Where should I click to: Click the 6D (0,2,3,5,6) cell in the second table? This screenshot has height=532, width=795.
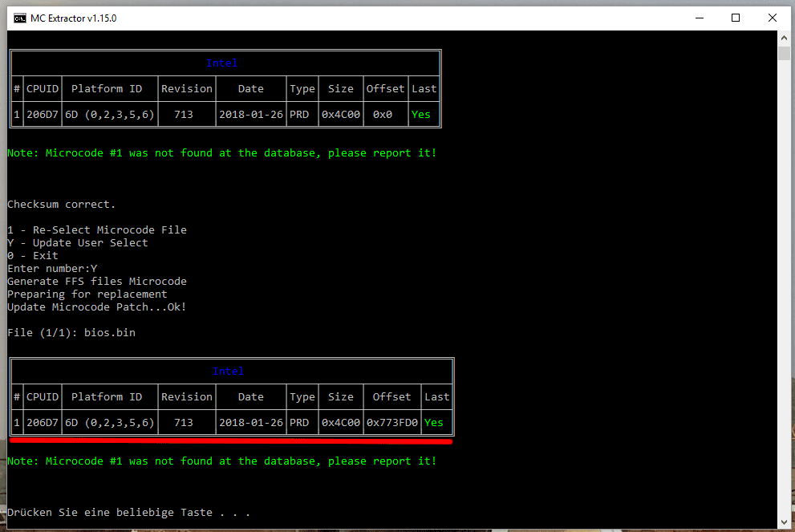click(110, 422)
